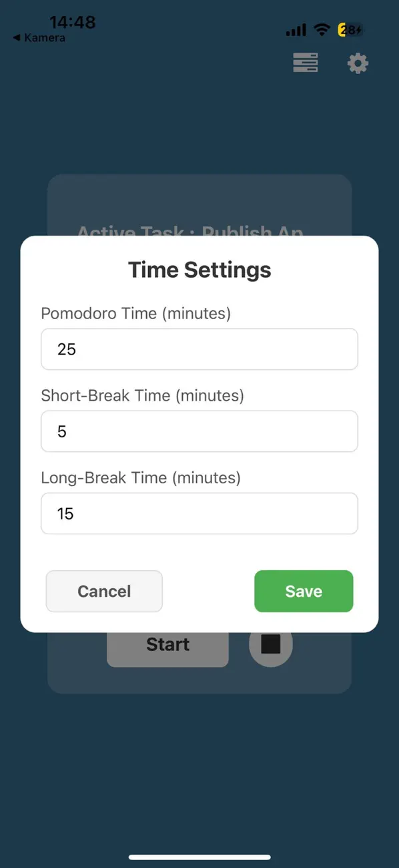This screenshot has width=399, height=868.
Task: Open the settings gear icon
Action: pos(358,63)
